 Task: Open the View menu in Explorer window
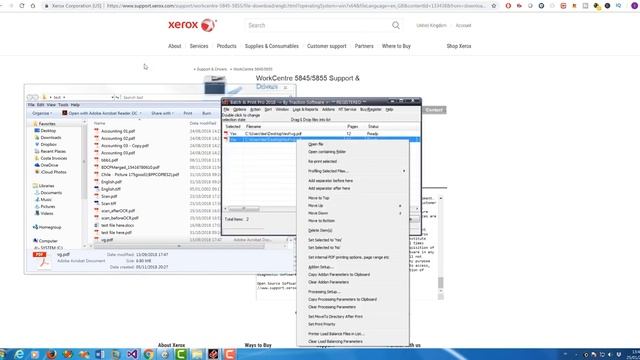pyautogui.click(x=51, y=105)
